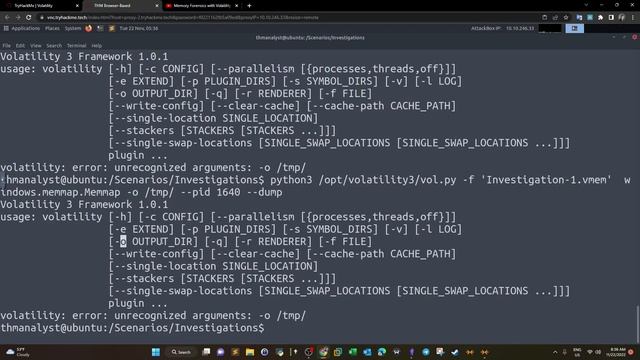This screenshot has height=360, width=640.
Task: Switch to the Memory Forensics with Volatility tab
Action: (x=202, y=6)
